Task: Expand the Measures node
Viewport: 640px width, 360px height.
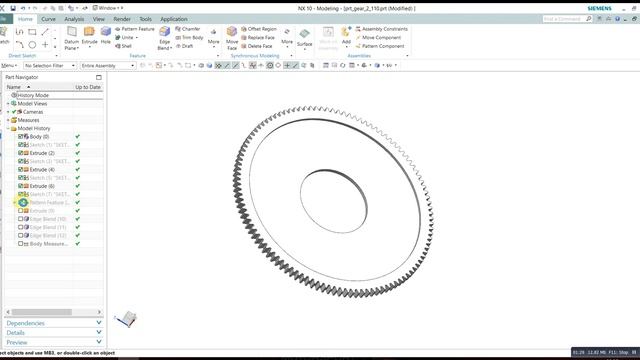Action: pyautogui.click(x=8, y=120)
